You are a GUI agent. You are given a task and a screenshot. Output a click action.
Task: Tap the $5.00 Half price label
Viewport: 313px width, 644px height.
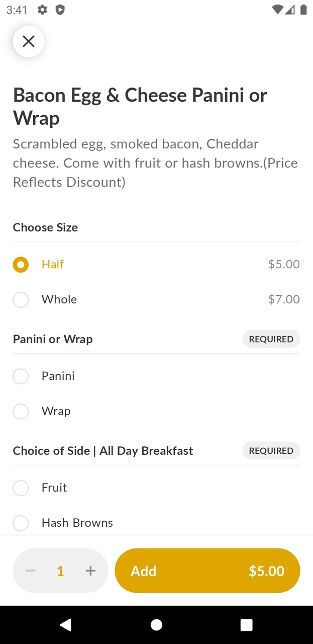[x=284, y=264]
